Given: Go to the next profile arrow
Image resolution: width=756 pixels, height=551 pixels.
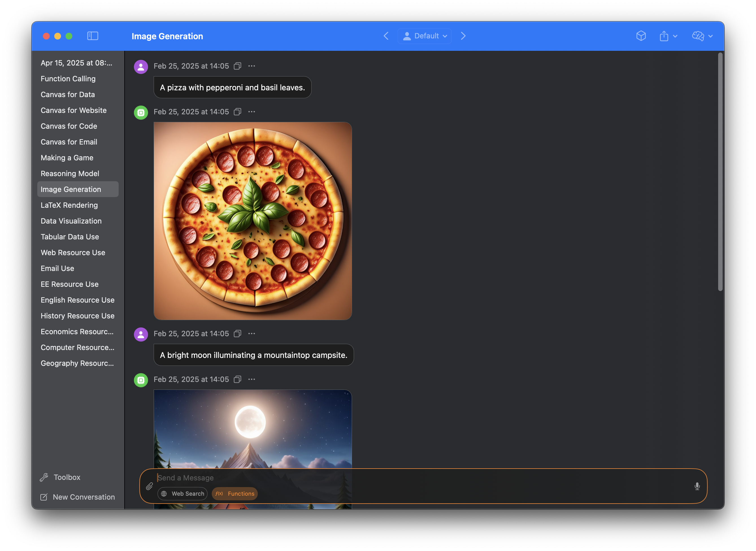Looking at the screenshot, I should (463, 36).
